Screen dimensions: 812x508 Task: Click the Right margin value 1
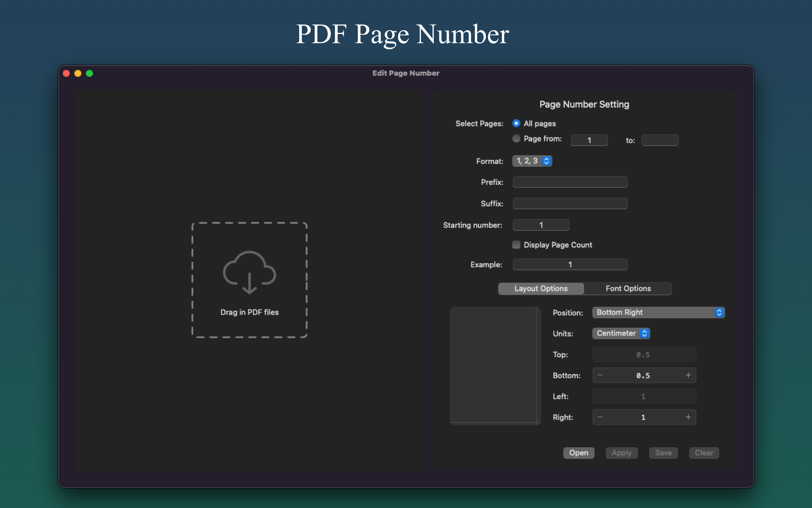643,417
